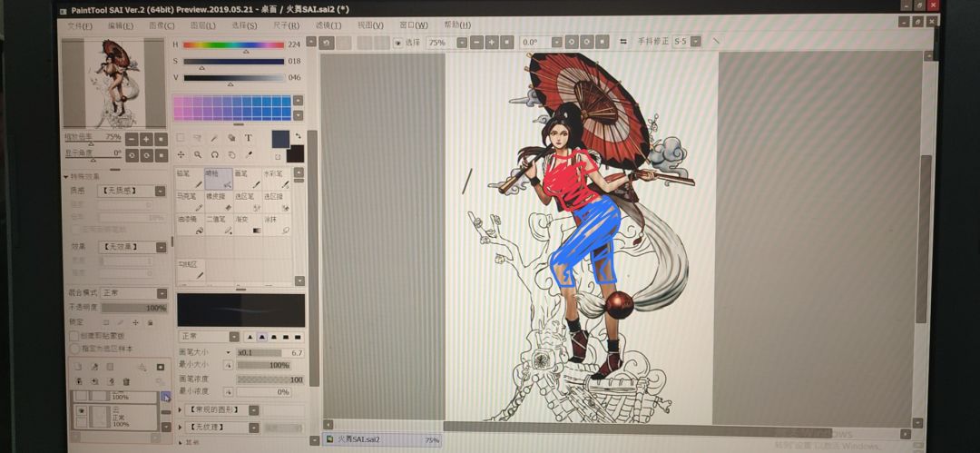Toggle lock-all padlock next to 锁定
The width and height of the screenshot is (980, 453).
[150, 322]
